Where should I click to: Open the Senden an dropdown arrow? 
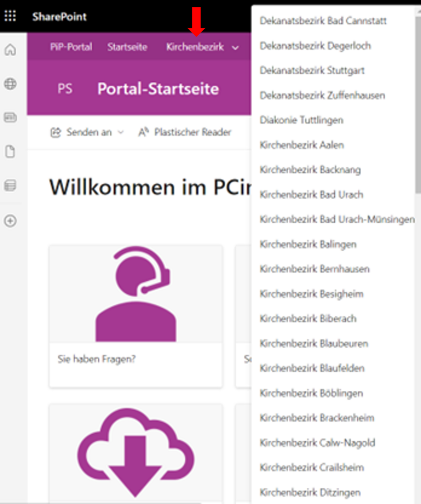[x=121, y=132]
